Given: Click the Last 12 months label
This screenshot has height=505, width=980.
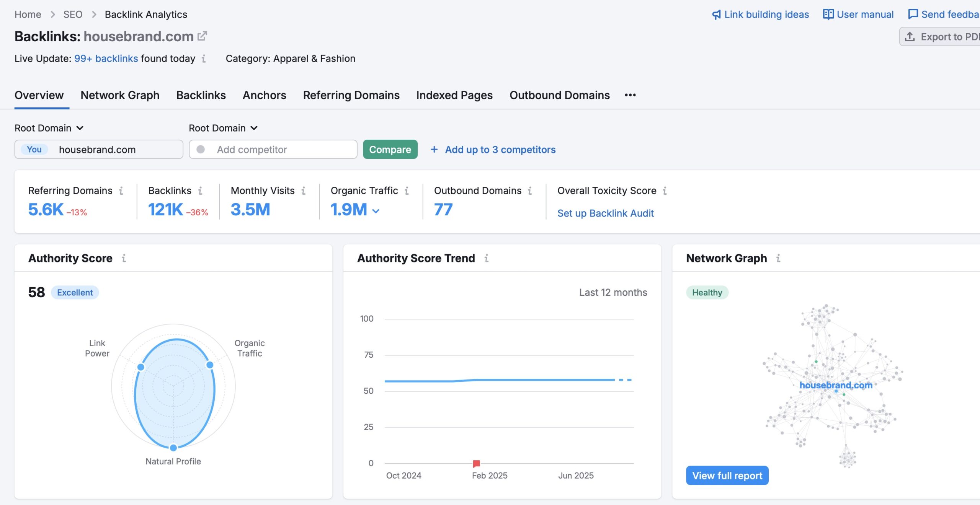Looking at the screenshot, I should (x=613, y=292).
